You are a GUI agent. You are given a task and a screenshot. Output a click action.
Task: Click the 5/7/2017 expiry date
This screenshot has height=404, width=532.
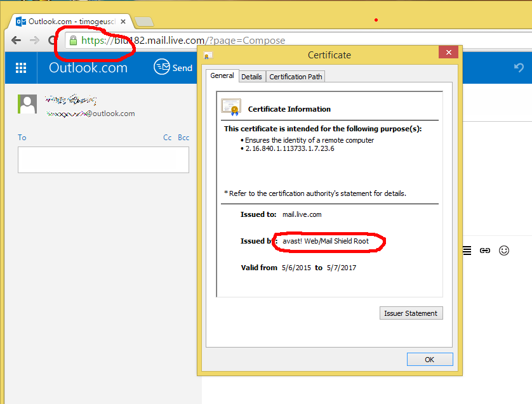pos(342,268)
